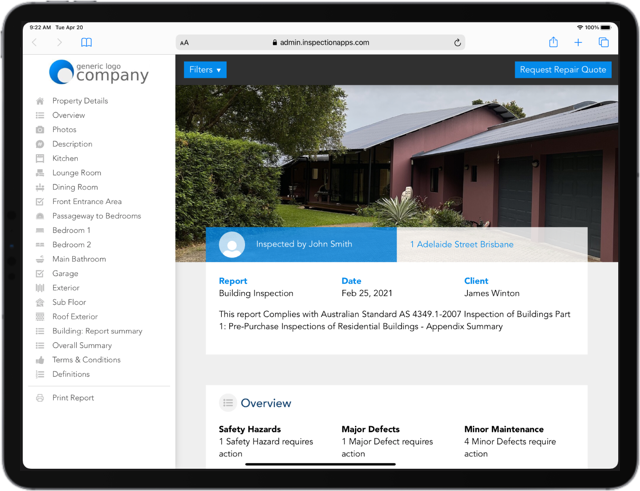Open the Filters dropdown

tap(205, 70)
